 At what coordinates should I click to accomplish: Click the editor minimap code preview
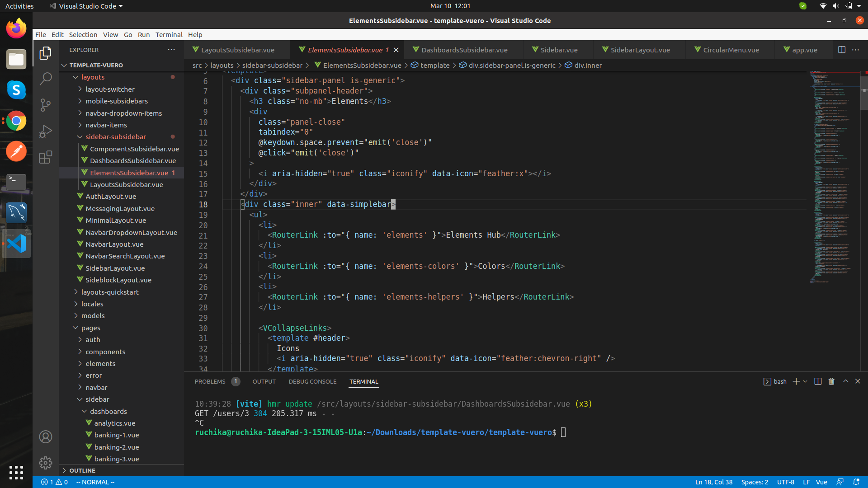click(x=831, y=181)
